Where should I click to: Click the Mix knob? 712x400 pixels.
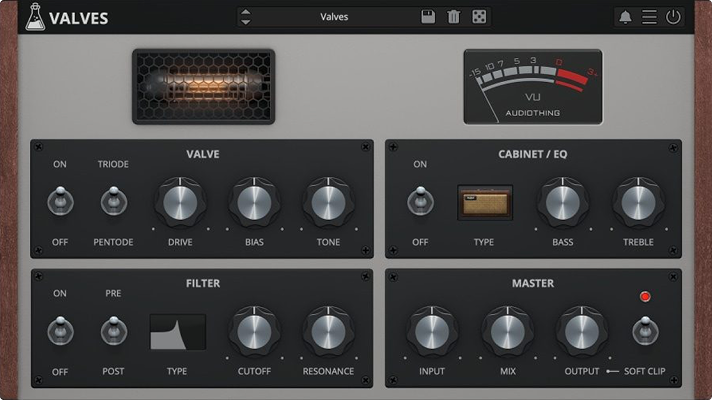tap(507, 332)
